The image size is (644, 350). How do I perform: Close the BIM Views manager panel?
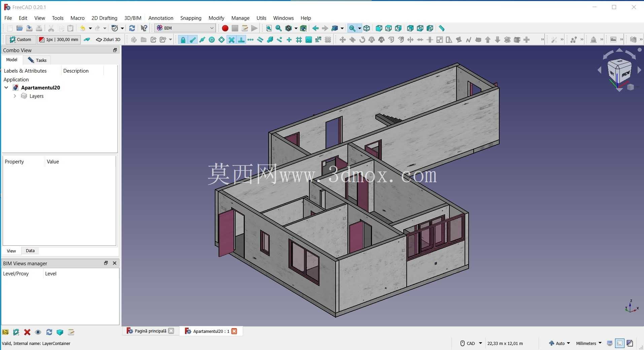point(114,263)
